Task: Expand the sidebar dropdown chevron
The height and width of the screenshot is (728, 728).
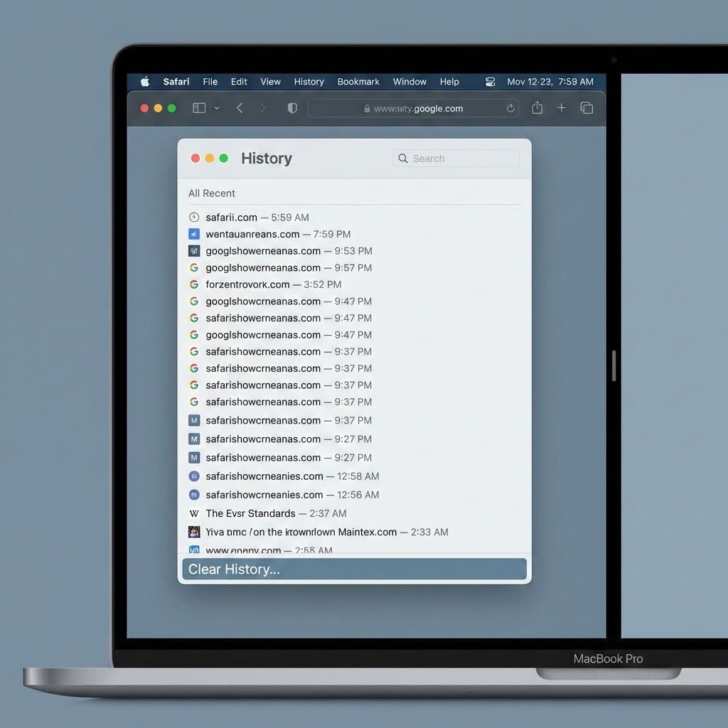Action: click(217, 108)
